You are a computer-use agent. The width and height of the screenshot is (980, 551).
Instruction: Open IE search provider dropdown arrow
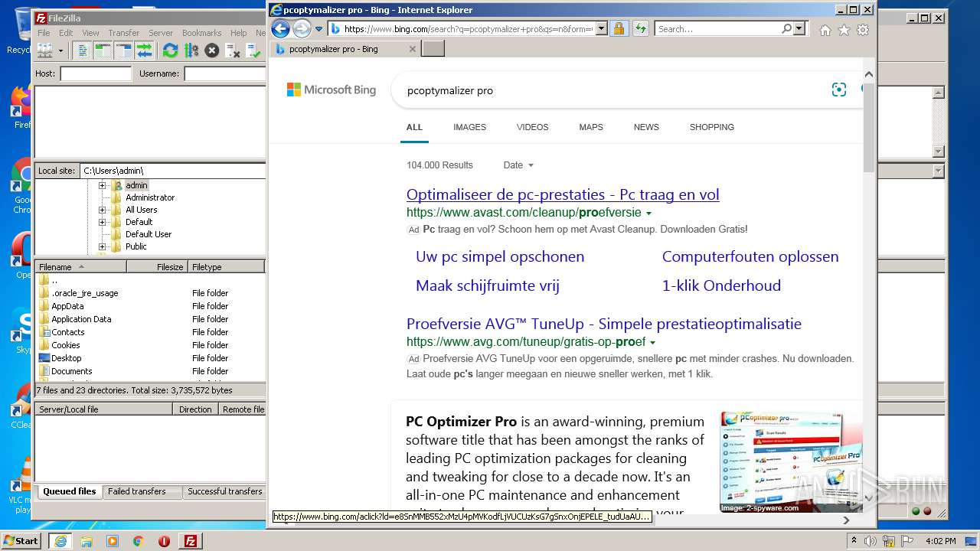[x=800, y=29]
